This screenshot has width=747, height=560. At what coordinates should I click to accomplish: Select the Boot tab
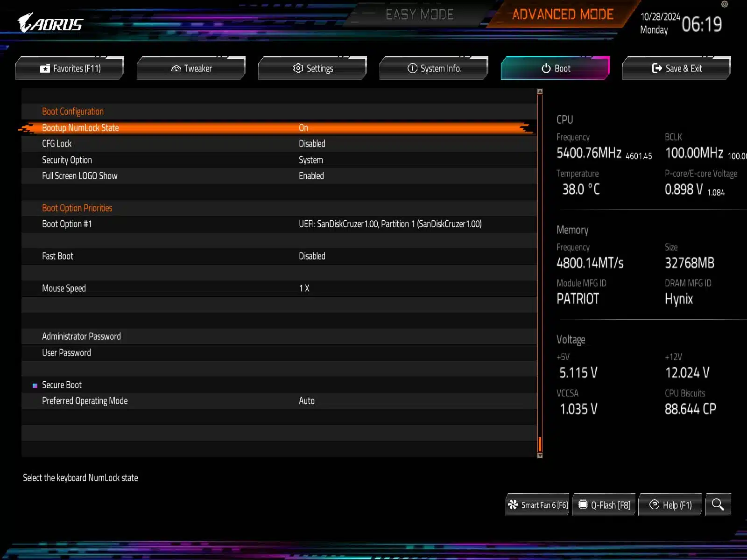[x=555, y=68]
